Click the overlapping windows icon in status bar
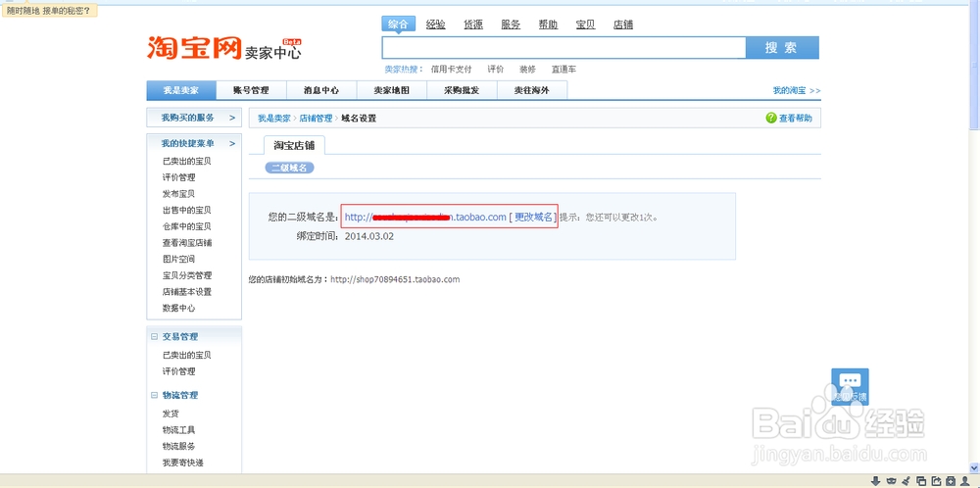The width and height of the screenshot is (980, 488). (x=921, y=480)
